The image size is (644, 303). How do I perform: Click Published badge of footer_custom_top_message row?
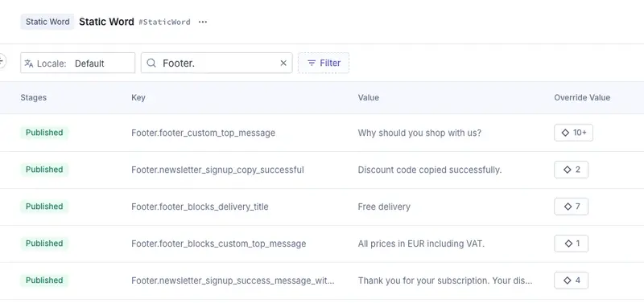(x=44, y=133)
